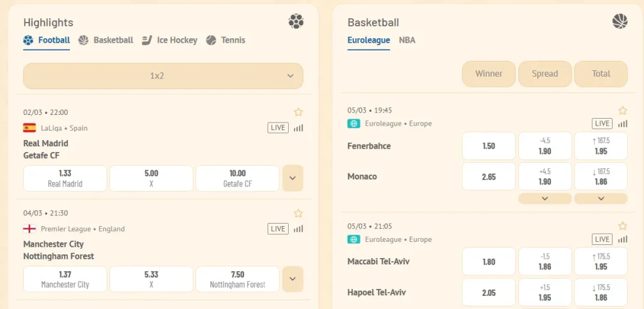Favorite the Fenerbahce vs Monaco star
Image resolution: width=644 pixels, height=309 pixels.
[623, 111]
